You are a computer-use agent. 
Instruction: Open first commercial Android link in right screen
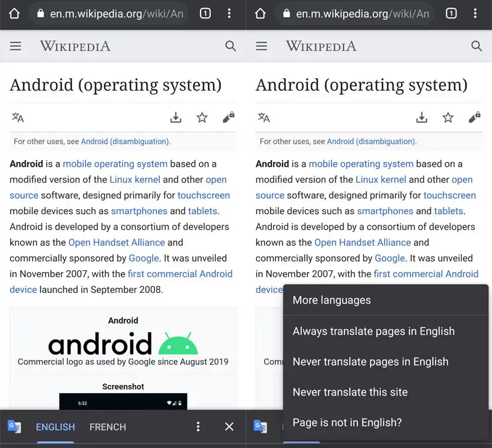pyautogui.click(x=426, y=274)
